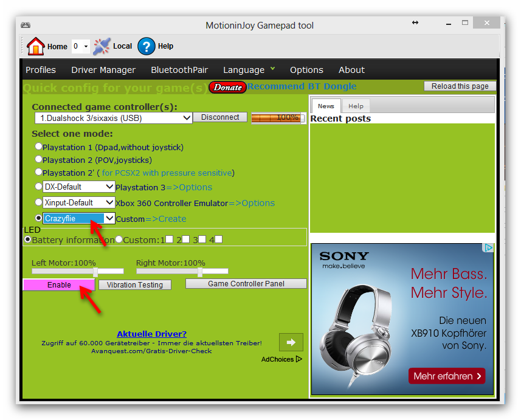This screenshot has width=521, height=420.
Task: Click the green arrow ad button
Action: (x=291, y=342)
